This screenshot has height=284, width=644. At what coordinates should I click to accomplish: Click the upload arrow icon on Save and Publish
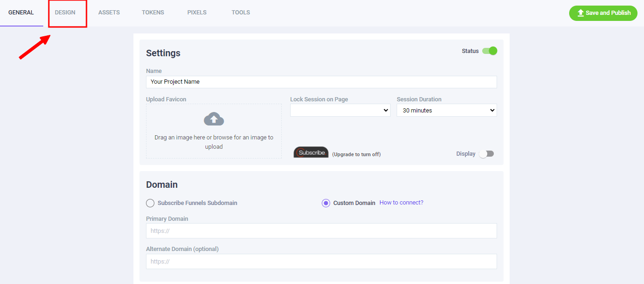(580, 13)
